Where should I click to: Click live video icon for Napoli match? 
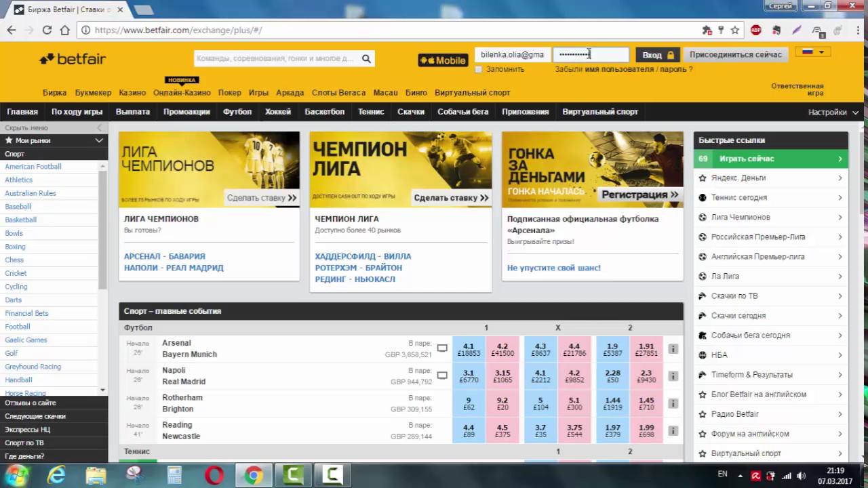442,375
